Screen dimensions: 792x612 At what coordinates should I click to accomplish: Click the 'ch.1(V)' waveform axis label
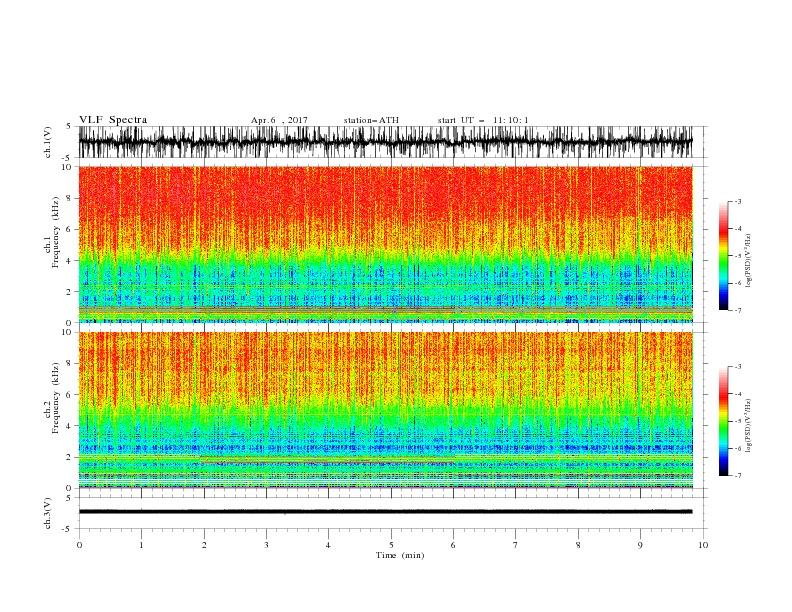tap(48, 142)
